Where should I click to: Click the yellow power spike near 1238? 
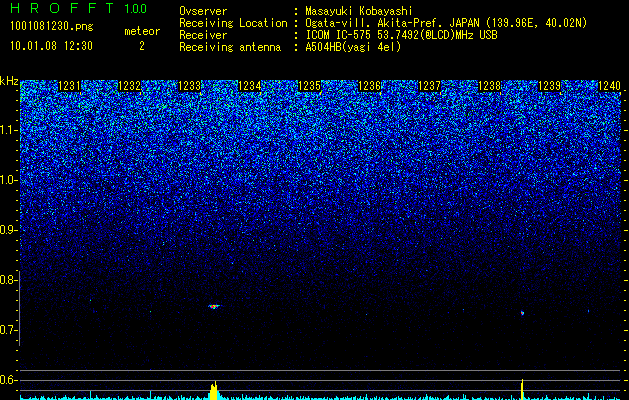coord(522,389)
